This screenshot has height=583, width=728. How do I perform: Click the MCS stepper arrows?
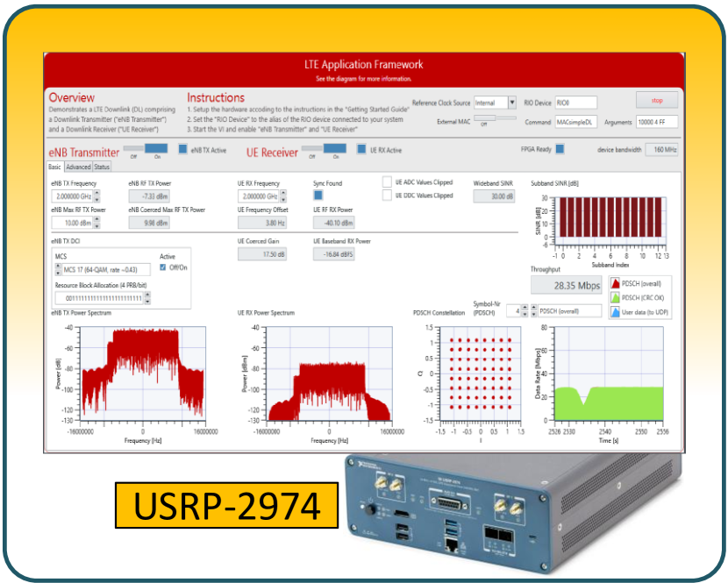(58, 270)
